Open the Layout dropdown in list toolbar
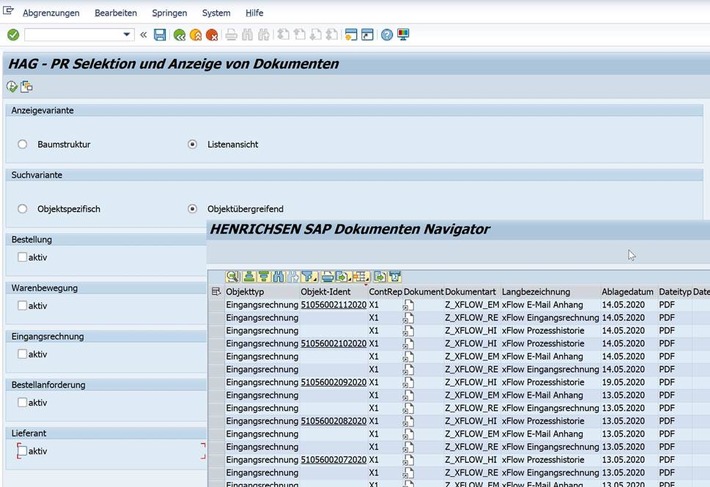Image resolution: width=710 pixels, height=487 pixels. click(x=362, y=277)
